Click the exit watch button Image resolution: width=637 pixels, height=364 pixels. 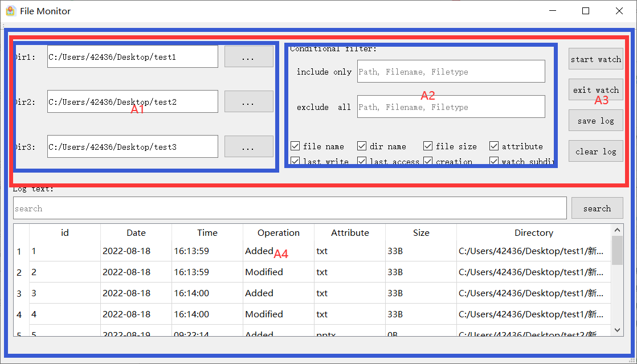tap(595, 90)
